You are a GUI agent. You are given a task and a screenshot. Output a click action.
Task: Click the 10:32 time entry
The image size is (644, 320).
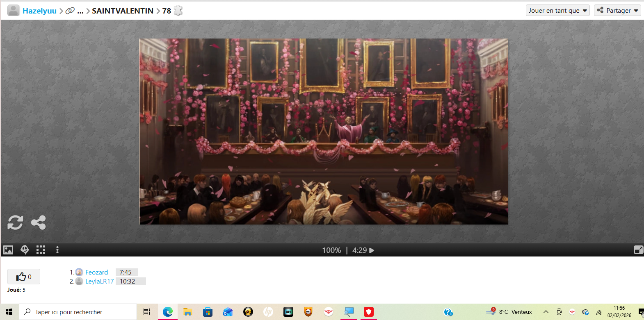click(x=127, y=281)
